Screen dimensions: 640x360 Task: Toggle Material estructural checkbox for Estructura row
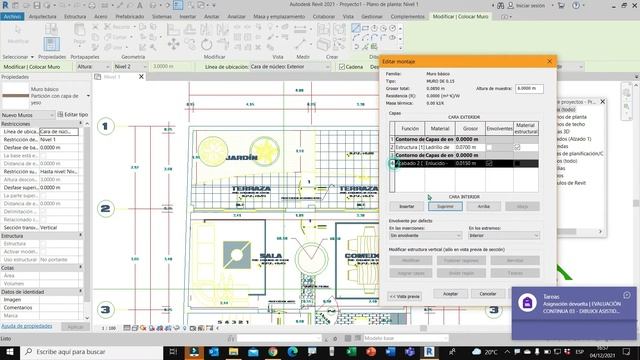(517, 147)
